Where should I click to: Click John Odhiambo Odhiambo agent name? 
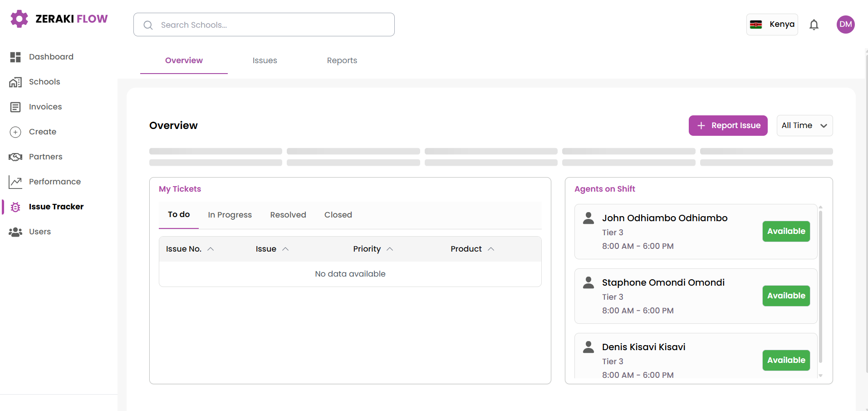point(665,218)
